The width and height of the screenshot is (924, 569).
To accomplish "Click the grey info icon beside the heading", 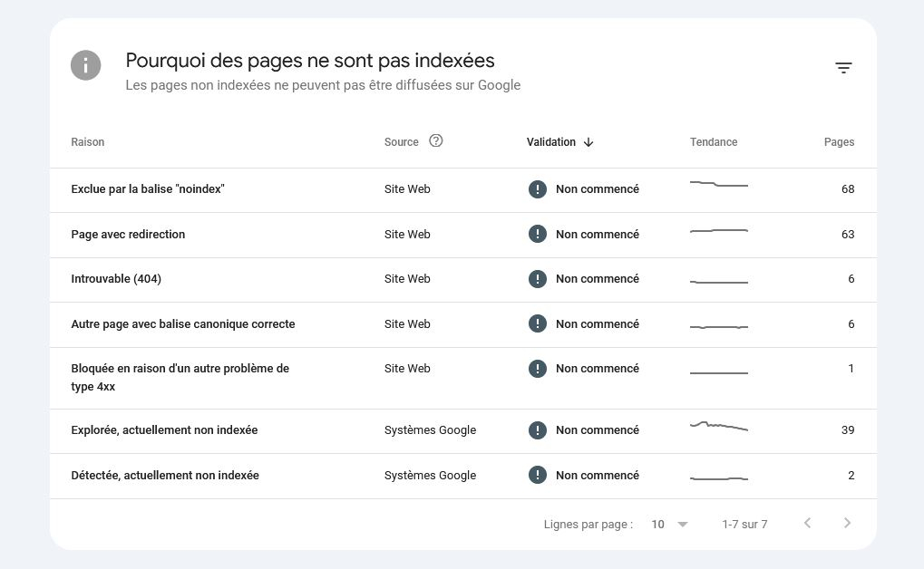I will [86, 65].
